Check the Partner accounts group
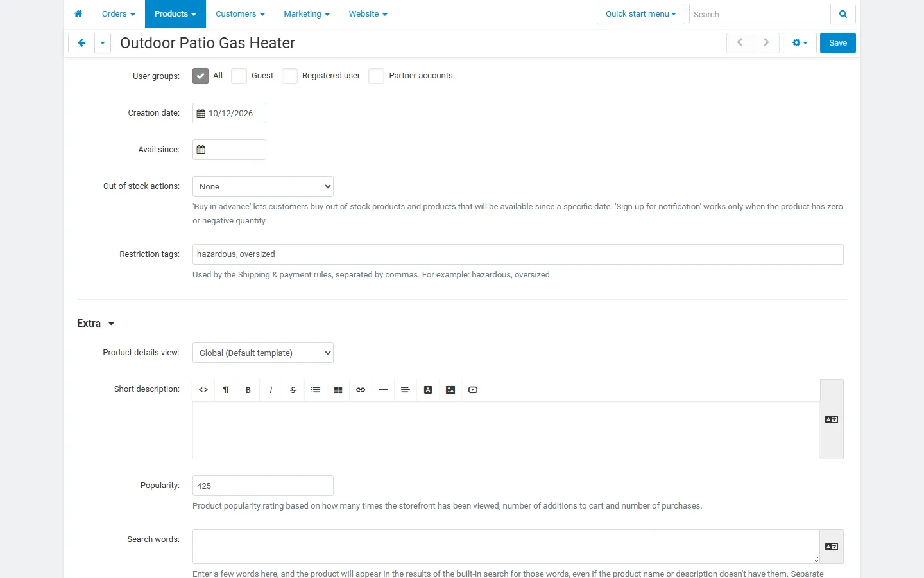Image resolution: width=924 pixels, height=578 pixels. point(376,76)
